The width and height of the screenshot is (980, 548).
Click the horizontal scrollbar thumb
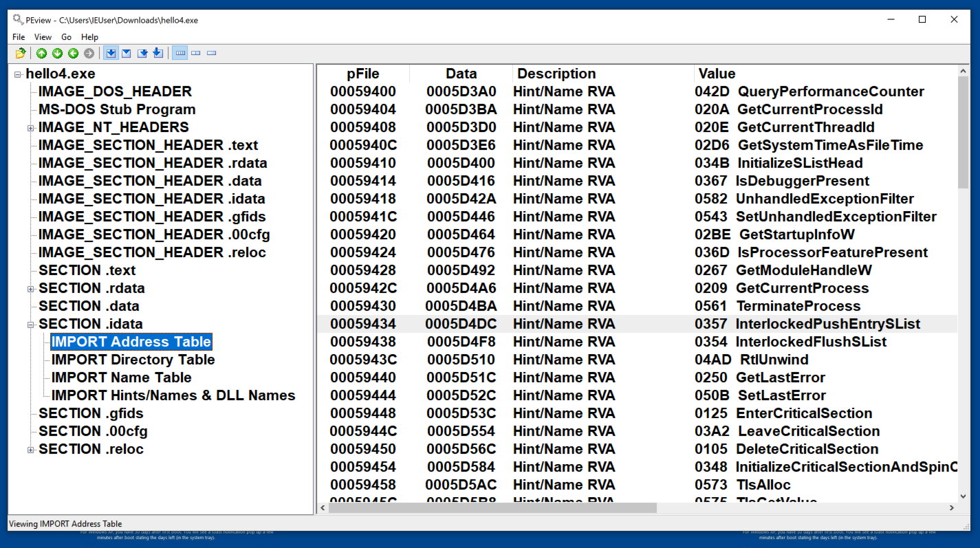492,508
